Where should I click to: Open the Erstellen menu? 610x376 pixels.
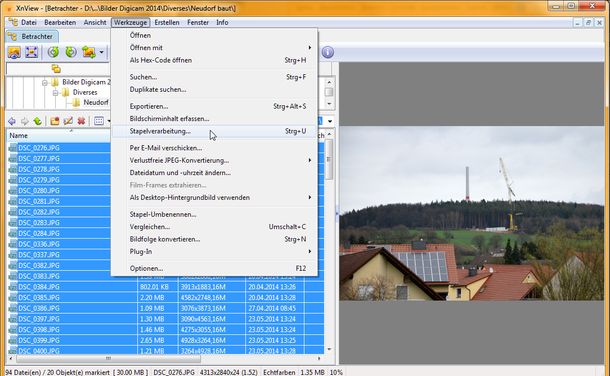[167, 22]
